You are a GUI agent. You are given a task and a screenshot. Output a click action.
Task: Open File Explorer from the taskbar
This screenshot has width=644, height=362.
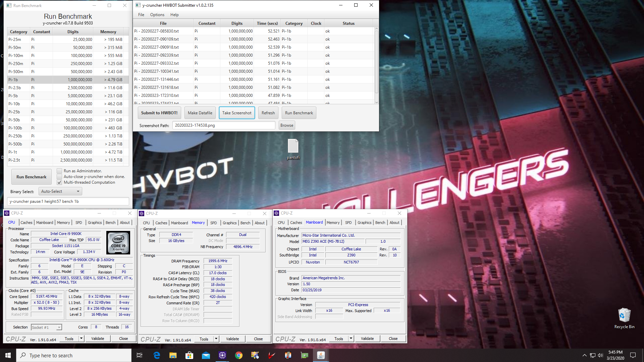coord(173,355)
